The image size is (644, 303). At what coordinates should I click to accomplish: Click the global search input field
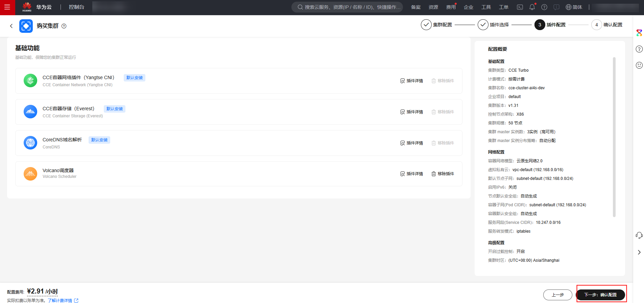coord(347,7)
